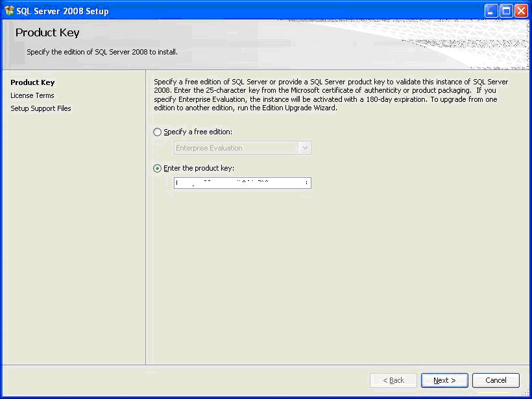Click the SQL Server Setup title bar icon
532x399 pixels.
9,10
